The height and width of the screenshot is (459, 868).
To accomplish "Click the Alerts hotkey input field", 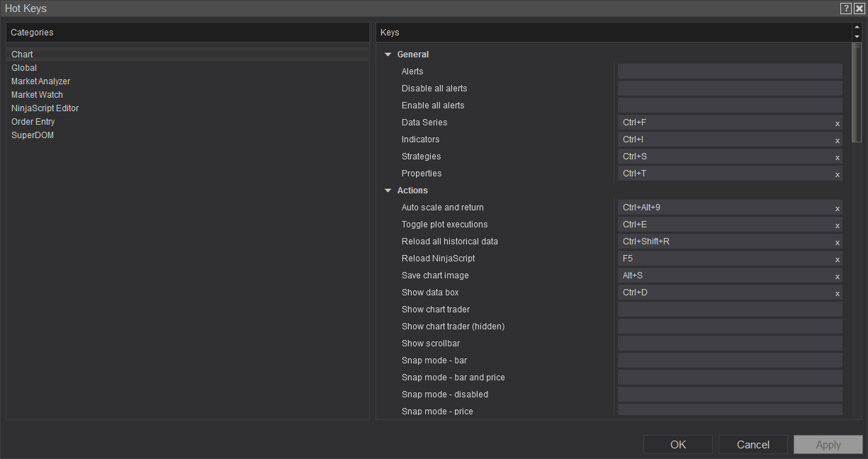I will pos(730,72).
